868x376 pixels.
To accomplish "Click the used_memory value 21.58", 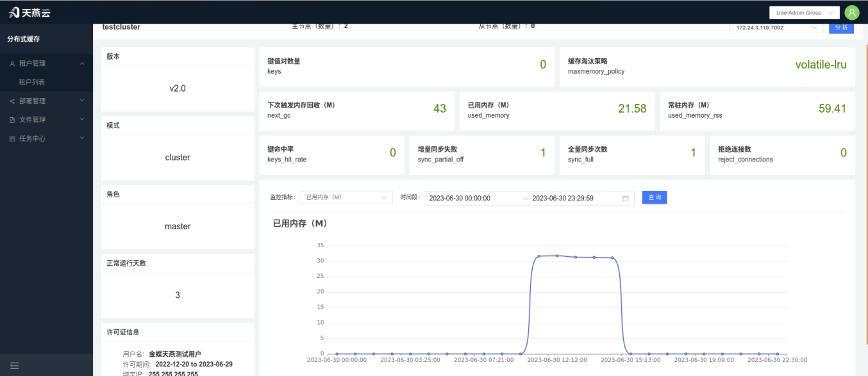I will [x=632, y=108].
